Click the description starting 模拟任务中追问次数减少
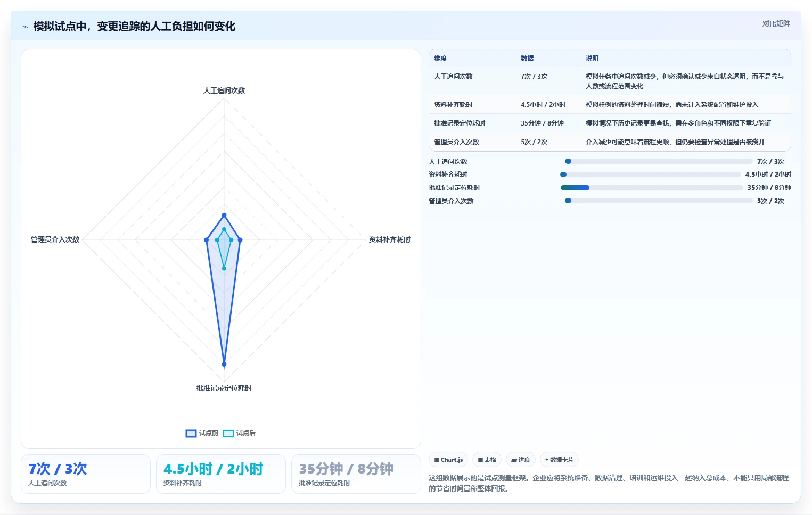812x515 pixels. click(x=685, y=81)
